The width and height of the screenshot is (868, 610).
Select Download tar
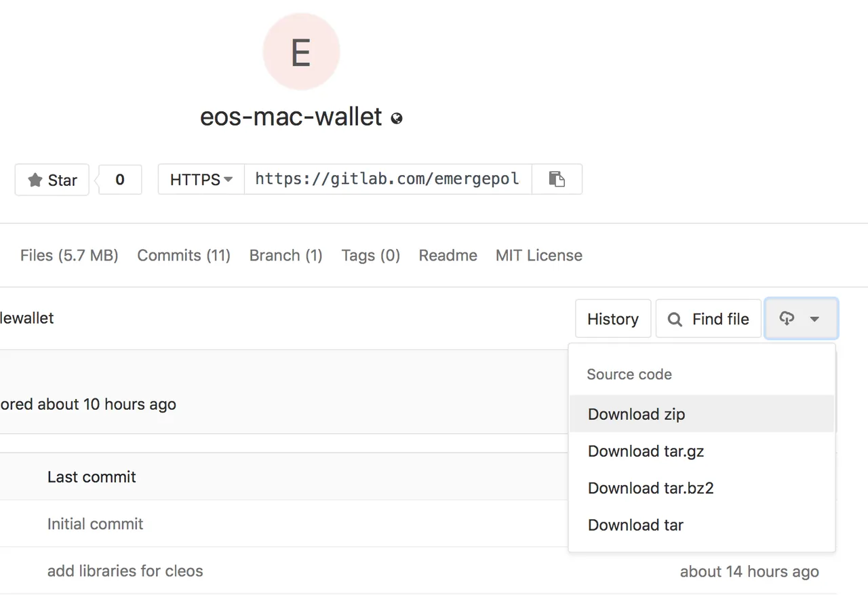tap(702, 525)
